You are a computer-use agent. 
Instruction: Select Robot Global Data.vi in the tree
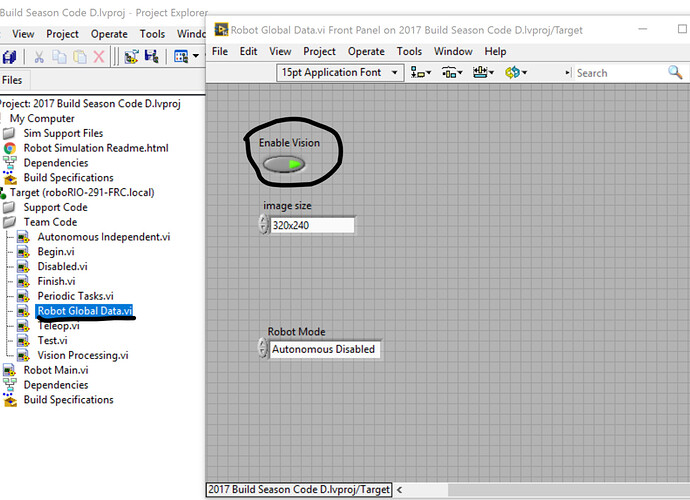84,311
